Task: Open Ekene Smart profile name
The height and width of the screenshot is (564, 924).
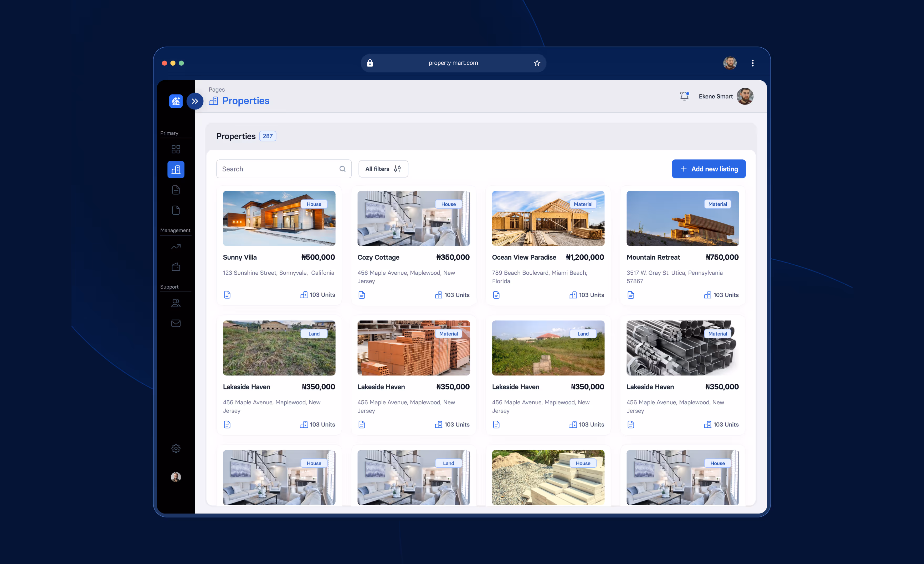Action: (x=715, y=96)
